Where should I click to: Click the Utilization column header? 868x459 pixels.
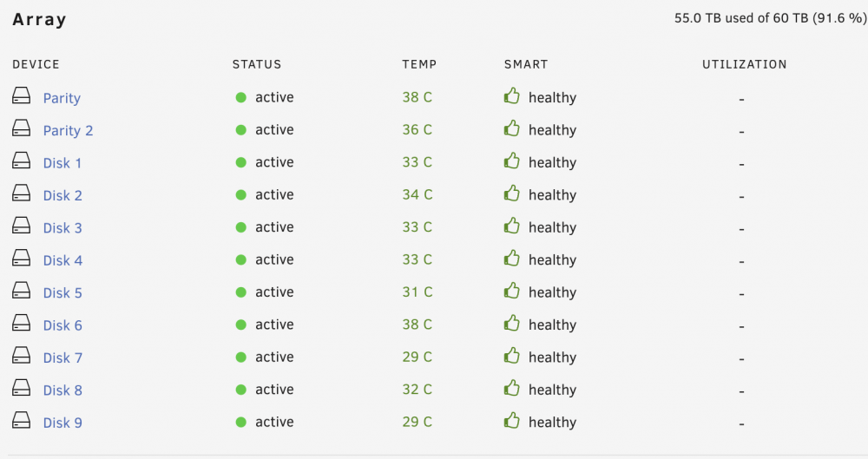pos(745,64)
